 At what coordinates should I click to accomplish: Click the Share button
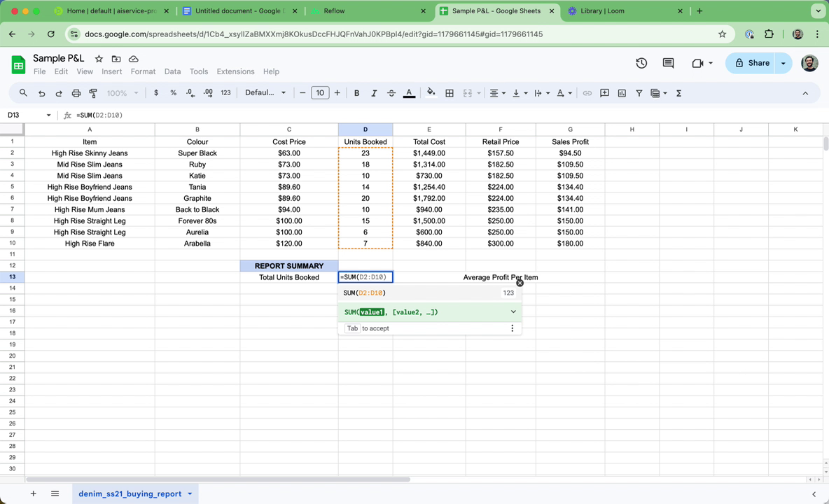pyautogui.click(x=752, y=63)
